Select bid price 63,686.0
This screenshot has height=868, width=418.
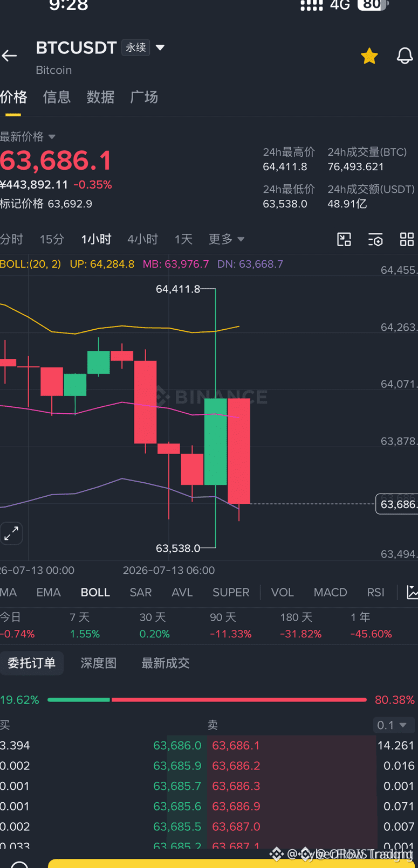tap(177, 746)
